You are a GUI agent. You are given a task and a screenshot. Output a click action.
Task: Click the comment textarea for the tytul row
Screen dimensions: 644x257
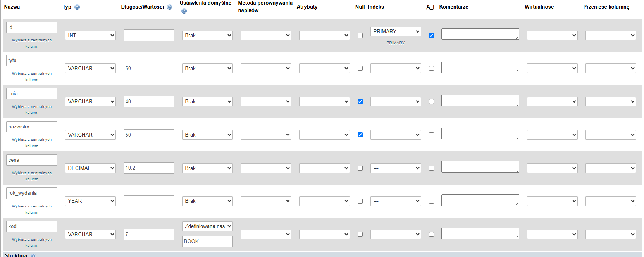[480, 67]
